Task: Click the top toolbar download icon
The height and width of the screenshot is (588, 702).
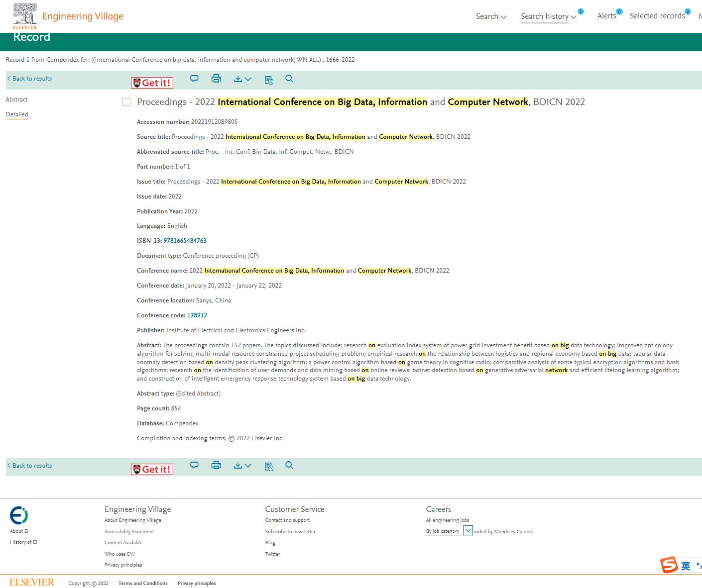Action: (x=238, y=79)
